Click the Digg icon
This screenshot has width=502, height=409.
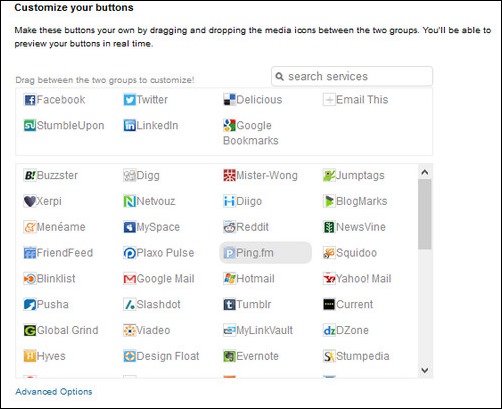pos(129,175)
